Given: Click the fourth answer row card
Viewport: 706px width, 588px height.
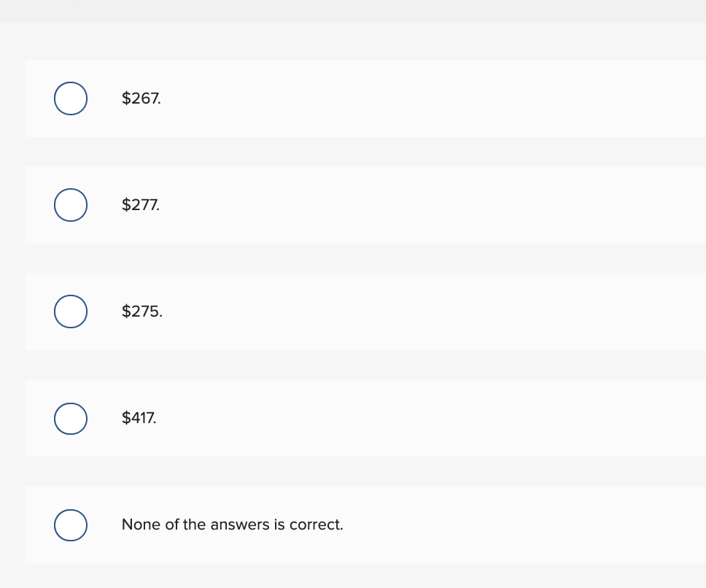Looking at the screenshot, I should pos(365,418).
